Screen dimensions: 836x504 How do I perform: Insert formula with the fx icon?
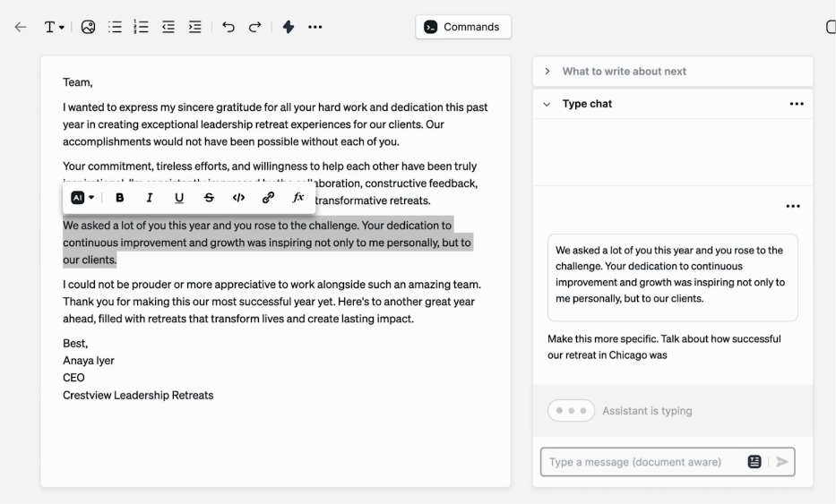298,198
